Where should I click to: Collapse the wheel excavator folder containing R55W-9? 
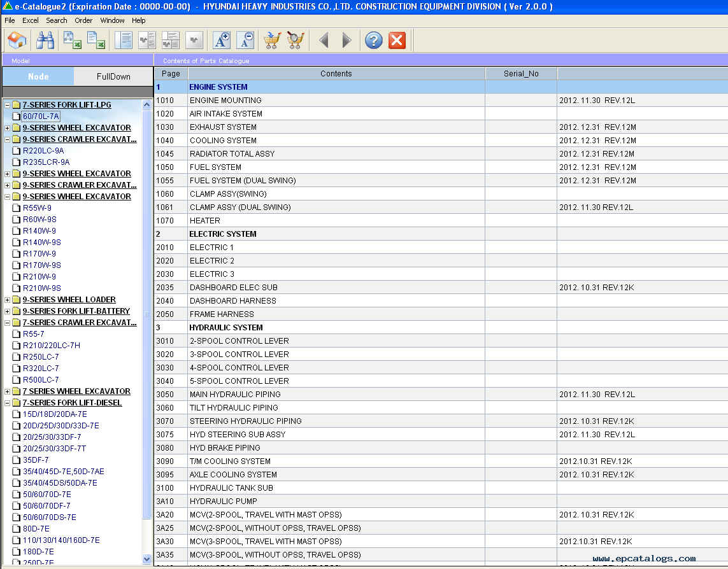[8, 197]
